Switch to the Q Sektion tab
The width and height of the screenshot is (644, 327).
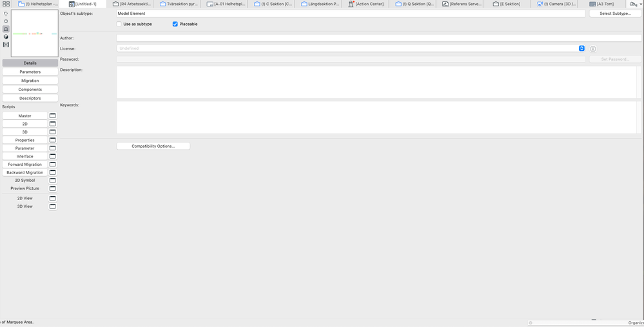click(x=414, y=4)
